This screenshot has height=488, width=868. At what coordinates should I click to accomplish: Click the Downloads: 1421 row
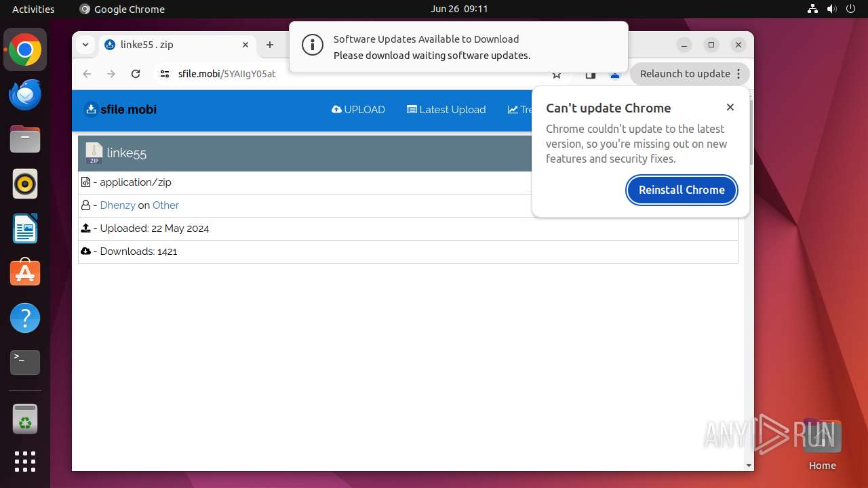point(408,251)
